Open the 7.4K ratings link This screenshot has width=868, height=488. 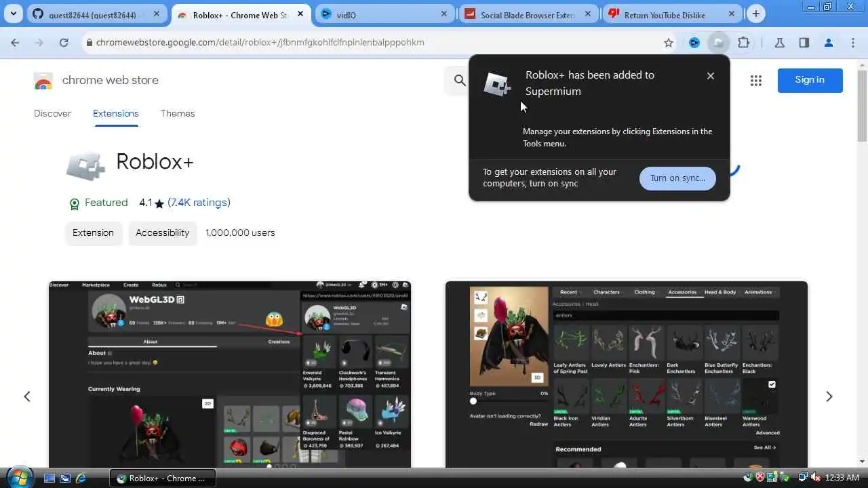[x=199, y=203]
